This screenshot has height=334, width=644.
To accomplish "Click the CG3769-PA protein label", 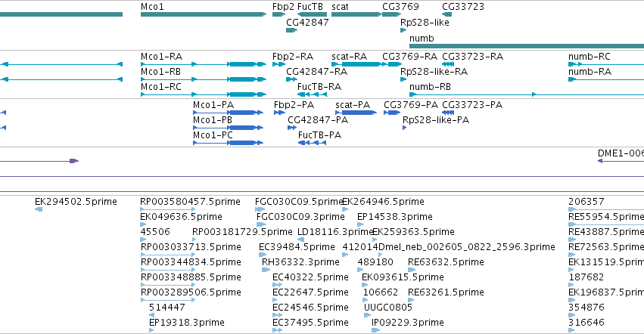I will [x=411, y=104].
